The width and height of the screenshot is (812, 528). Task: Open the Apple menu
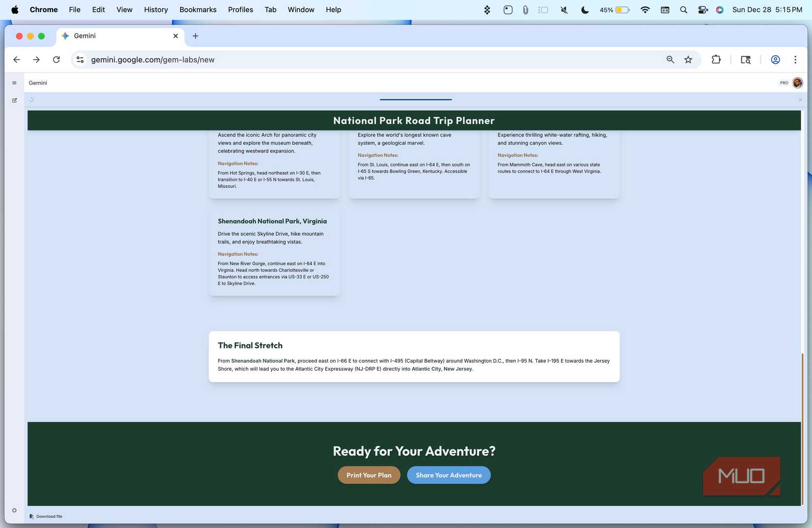coord(15,10)
